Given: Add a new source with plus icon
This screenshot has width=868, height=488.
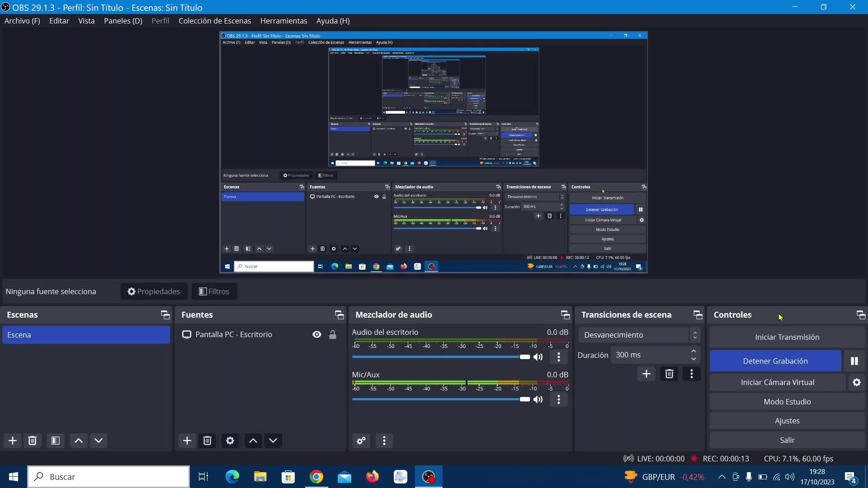Looking at the screenshot, I should pos(187,441).
